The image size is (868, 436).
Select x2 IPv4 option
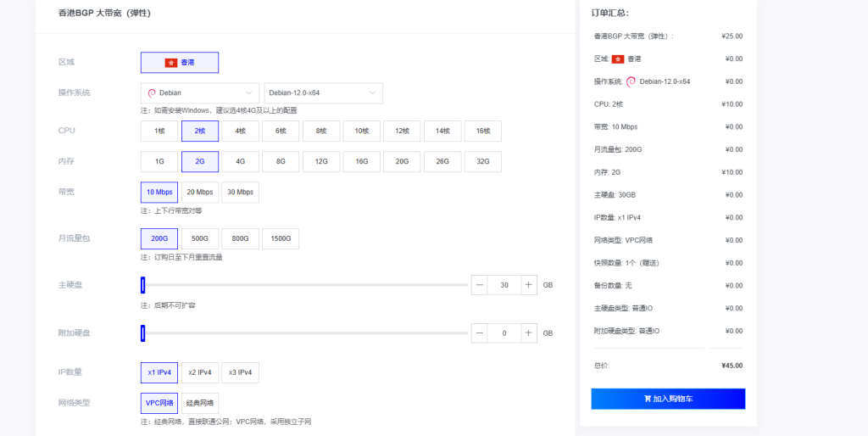point(200,372)
